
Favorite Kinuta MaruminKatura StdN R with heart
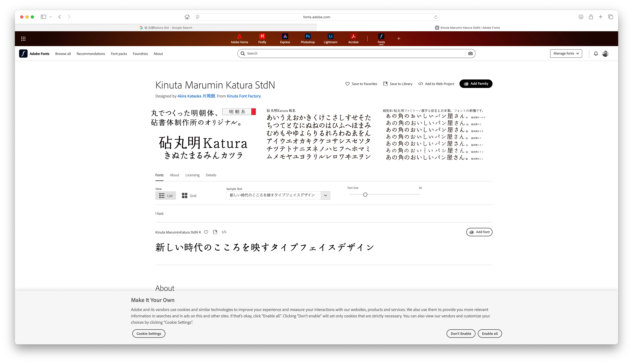[x=206, y=232]
